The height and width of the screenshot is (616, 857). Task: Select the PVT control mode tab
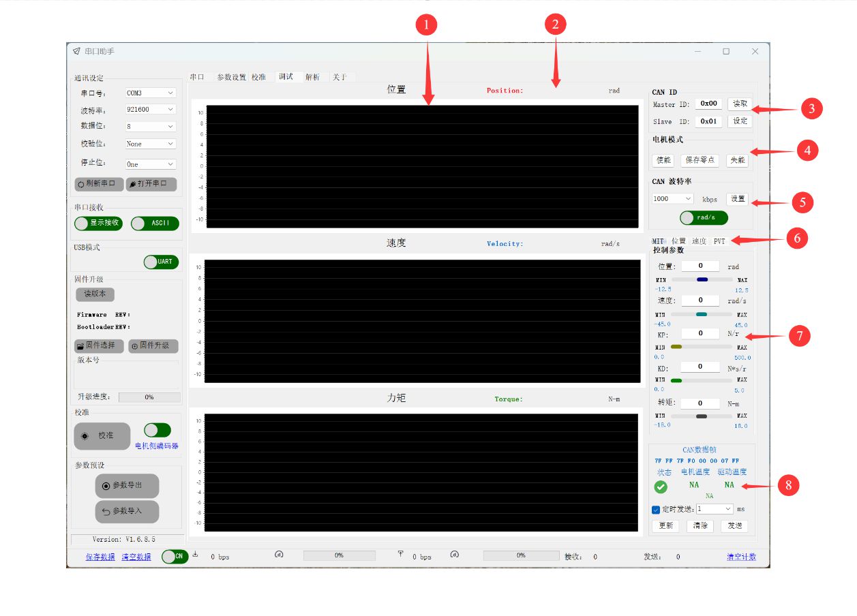(x=719, y=241)
